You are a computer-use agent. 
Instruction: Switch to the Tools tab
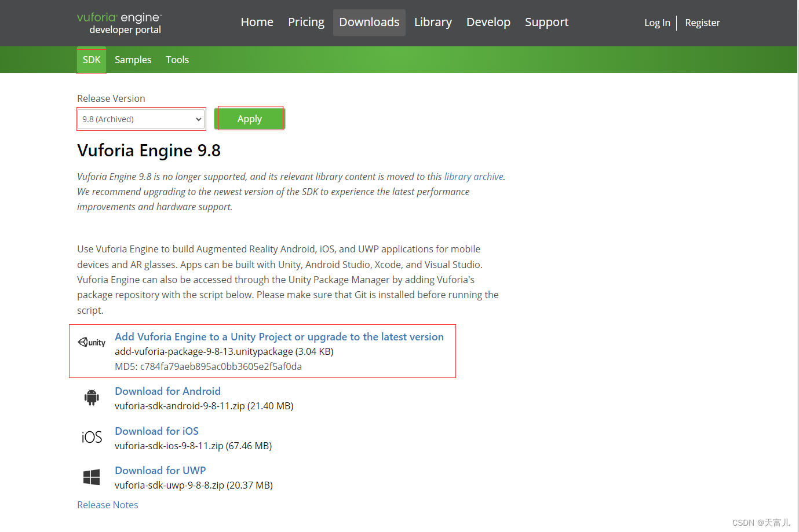[177, 60]
